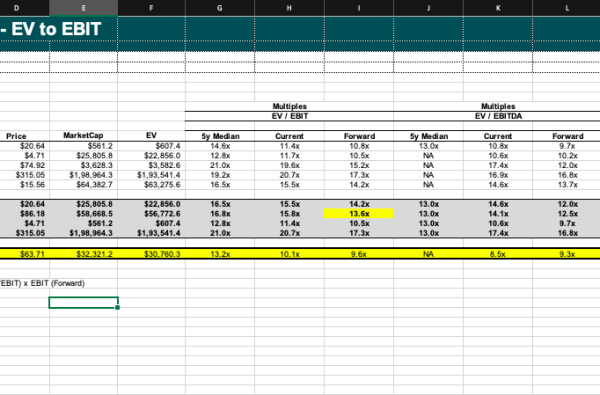The height and width of the screenshot is (395, 600).
Task: Click the 'EV' label in column F
Action: point(151,135)
